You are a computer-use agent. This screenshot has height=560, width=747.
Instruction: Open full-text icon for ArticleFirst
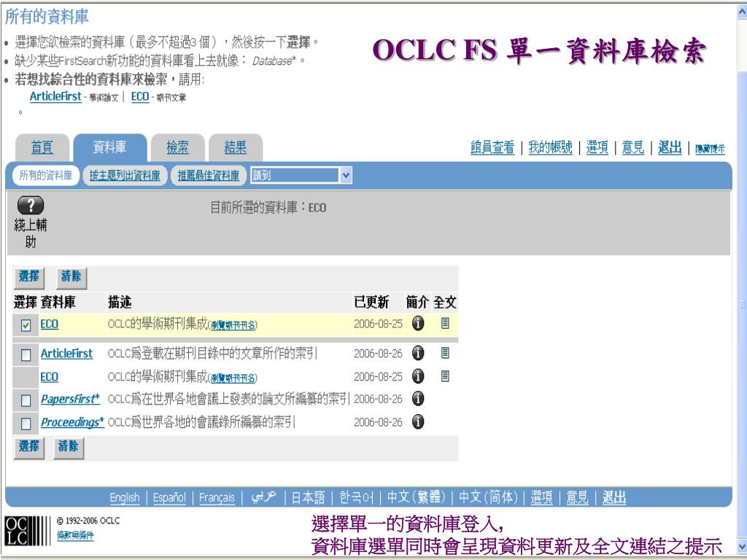(445, 353)
